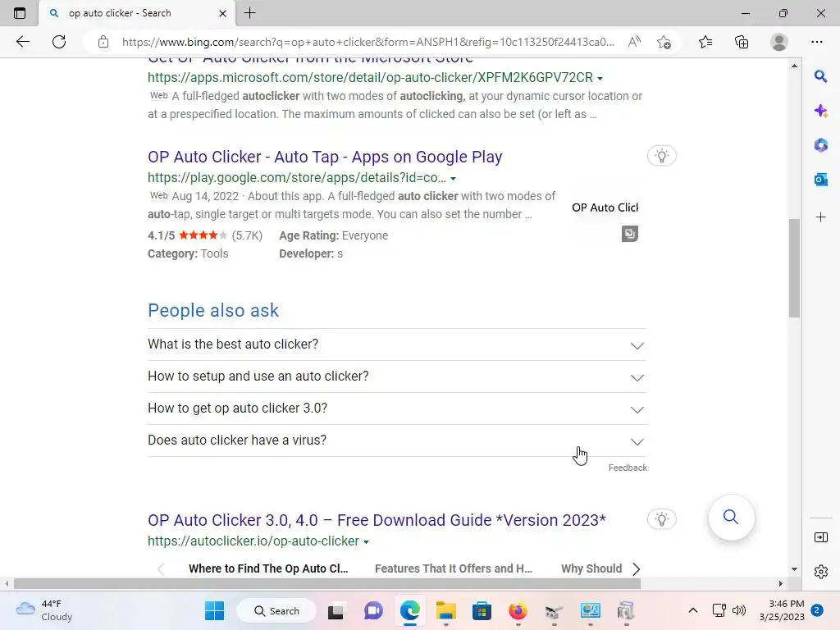Image resolution: width=840 pixels, height=630 pixels.
Task: Launch File Explorer from taskbar
Action: click(445, 610)
